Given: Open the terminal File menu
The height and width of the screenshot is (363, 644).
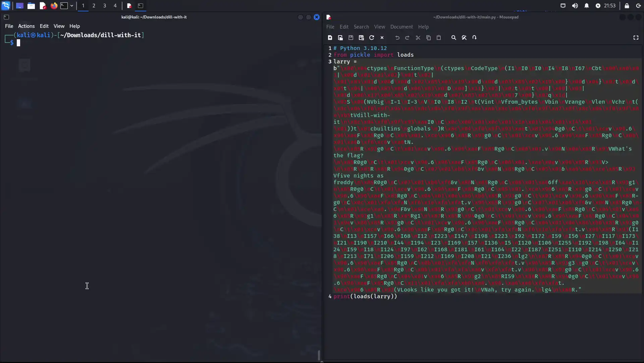Looking at the screenshot, I should [x=9, y=26].
